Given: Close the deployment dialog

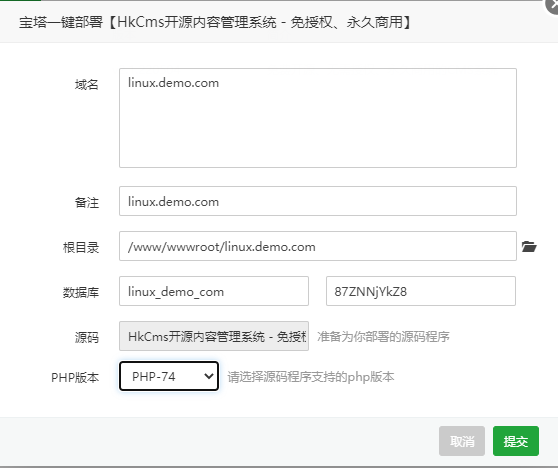Looking at the screenshot, I should click(553, 5).
